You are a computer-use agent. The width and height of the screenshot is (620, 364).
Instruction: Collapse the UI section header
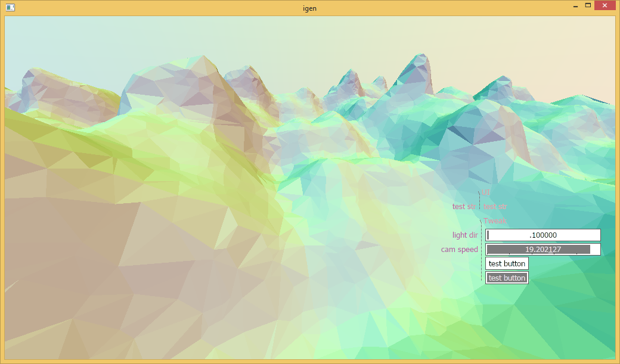point(486,192)
